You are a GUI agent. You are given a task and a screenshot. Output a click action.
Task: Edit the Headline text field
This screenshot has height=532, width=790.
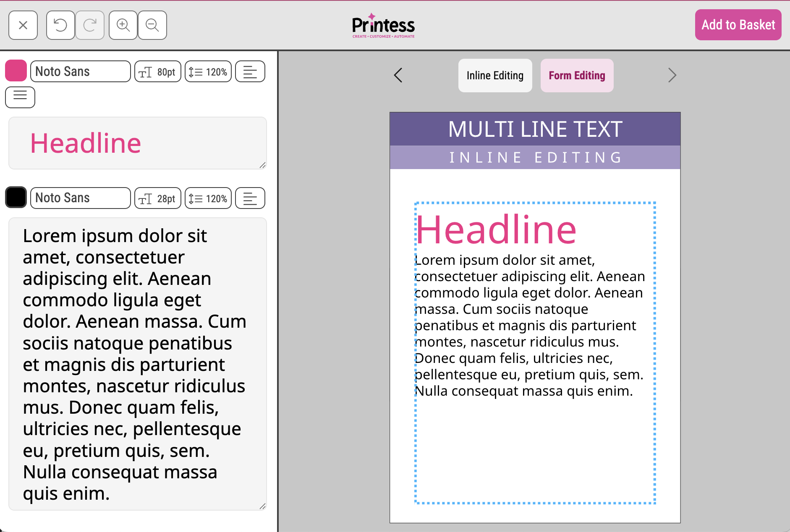pos(138,143)
